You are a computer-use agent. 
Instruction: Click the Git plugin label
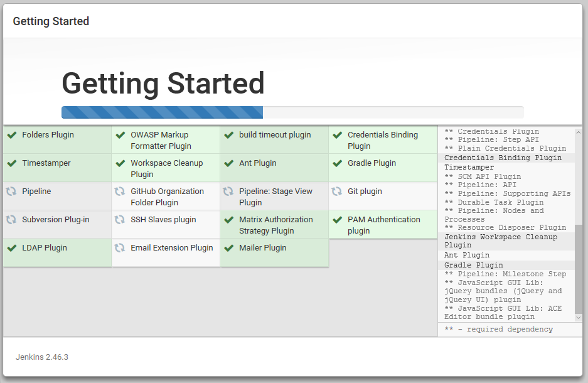coord(365,191)
